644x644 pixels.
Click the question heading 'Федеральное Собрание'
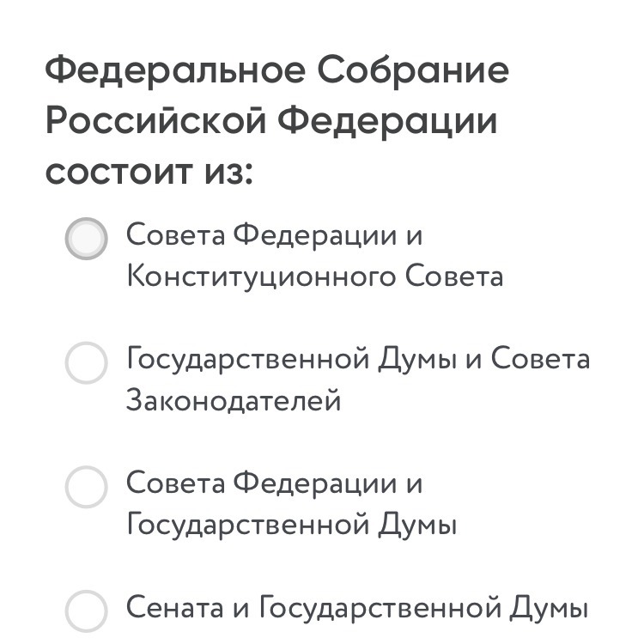point(276,71)
